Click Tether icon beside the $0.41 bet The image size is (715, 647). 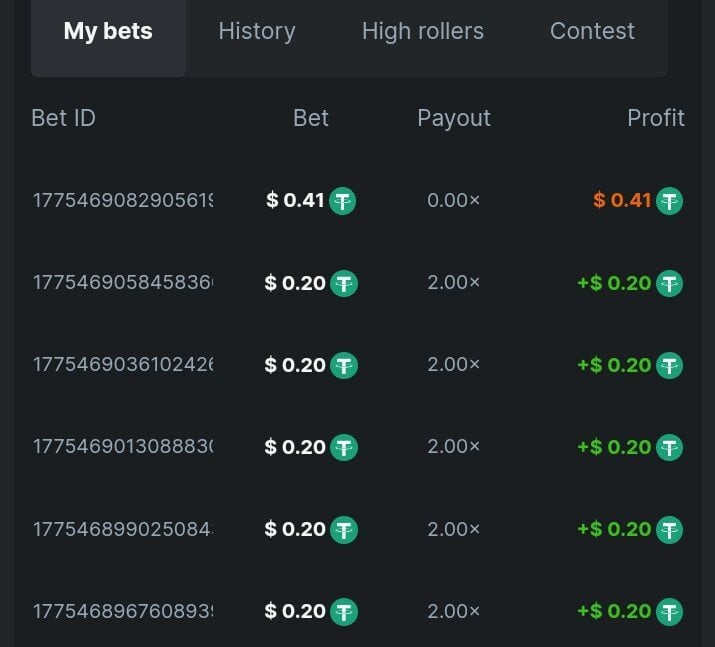(x=343, y=201)
